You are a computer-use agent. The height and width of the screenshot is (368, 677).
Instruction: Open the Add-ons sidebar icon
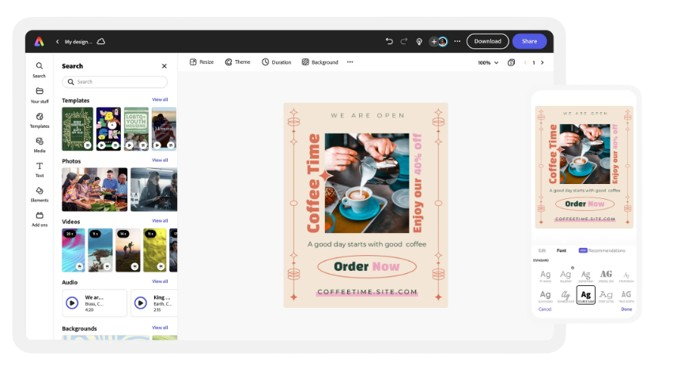coord(39,215)
